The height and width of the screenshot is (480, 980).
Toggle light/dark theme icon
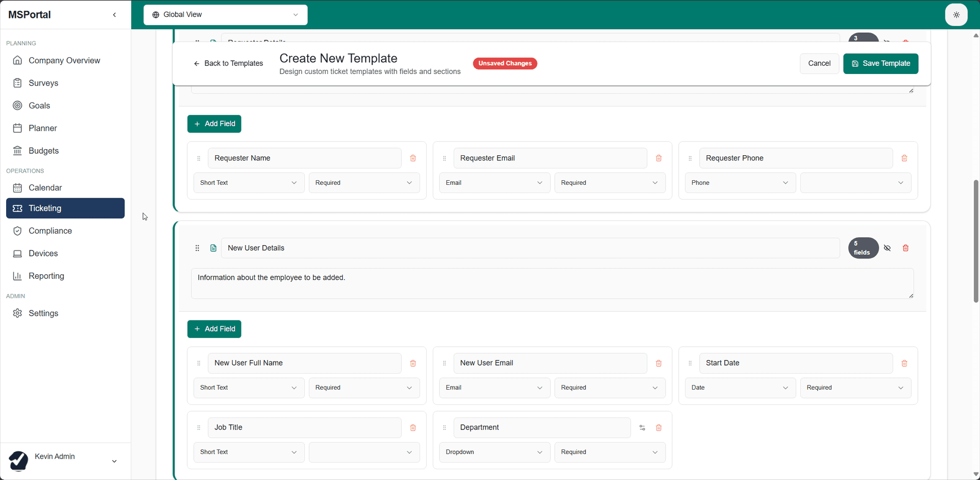click(956, 15)
